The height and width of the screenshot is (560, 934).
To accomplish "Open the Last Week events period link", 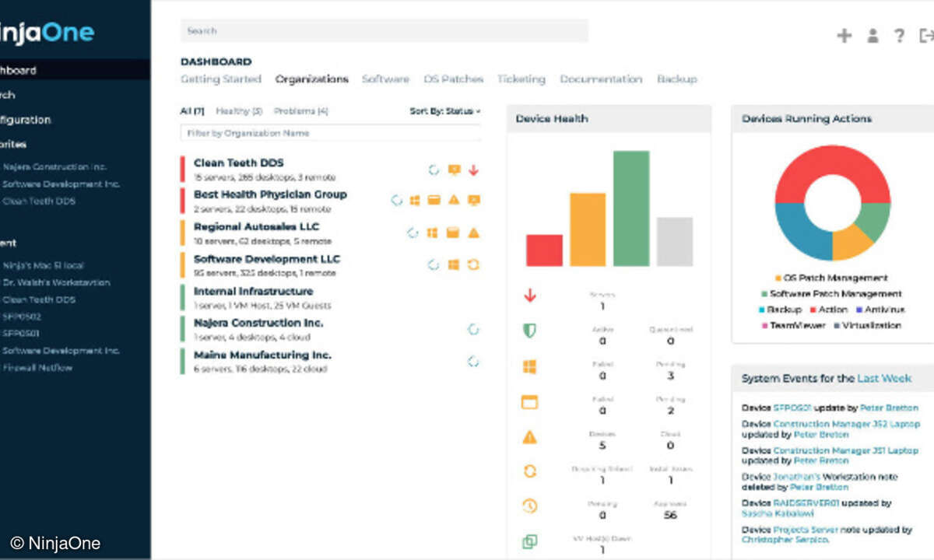I will coord(884,379).
